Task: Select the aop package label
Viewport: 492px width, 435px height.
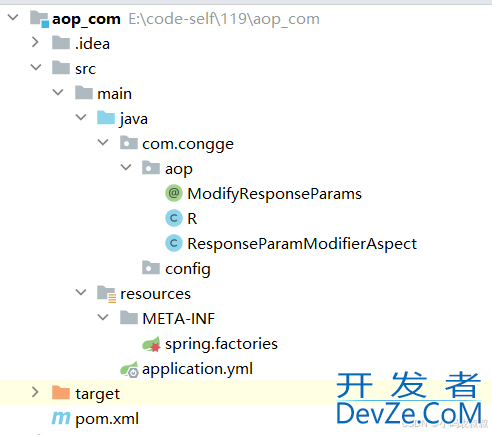Action: 178,170
